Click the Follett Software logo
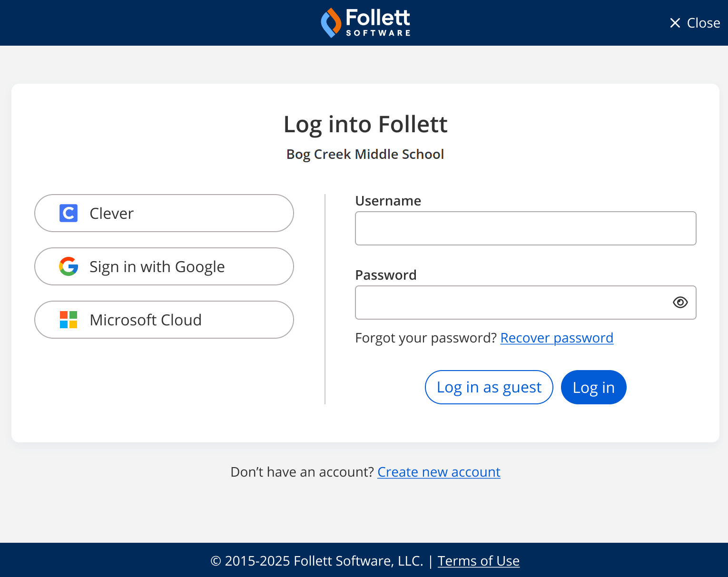728x577 pixels. 365,22
